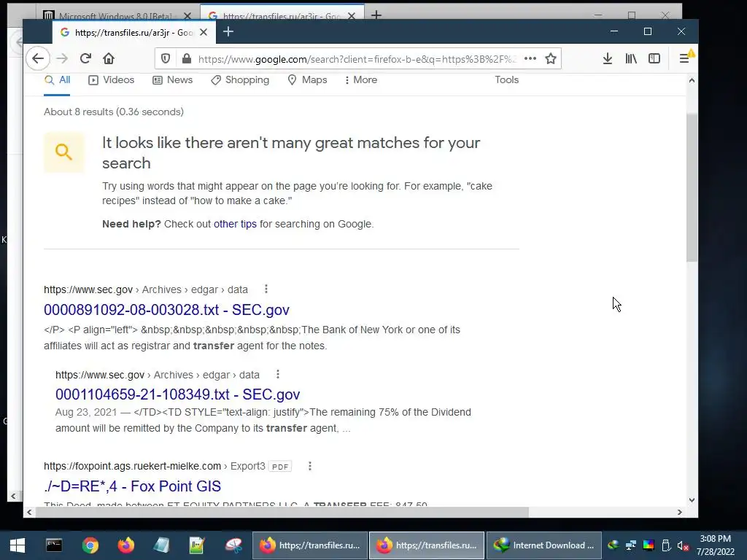The image size is (747, 560).
Task: Select the All search tab
Action: (x=57, y=80)
